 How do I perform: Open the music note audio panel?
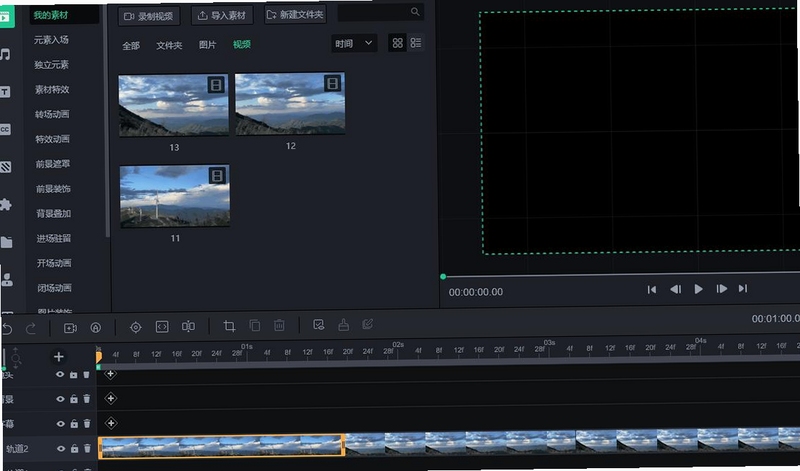[5, 54]
